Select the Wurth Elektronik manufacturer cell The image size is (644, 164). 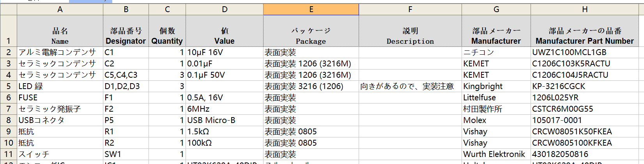click(x=496, y=154)
